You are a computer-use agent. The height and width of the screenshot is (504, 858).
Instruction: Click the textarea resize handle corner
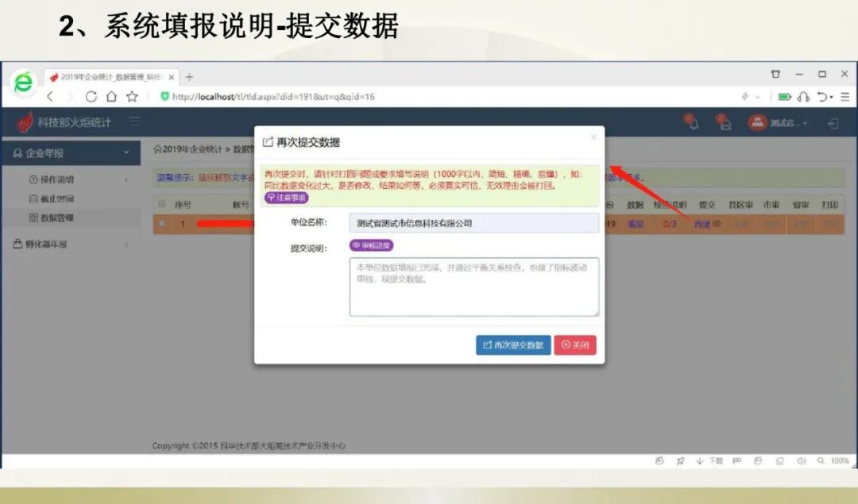(x=596, y=313)
